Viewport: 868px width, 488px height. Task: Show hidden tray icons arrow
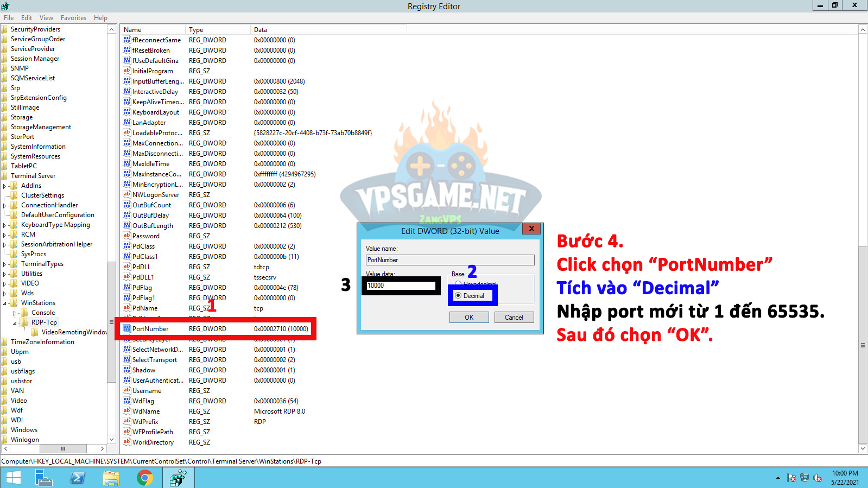click(778, 478)
